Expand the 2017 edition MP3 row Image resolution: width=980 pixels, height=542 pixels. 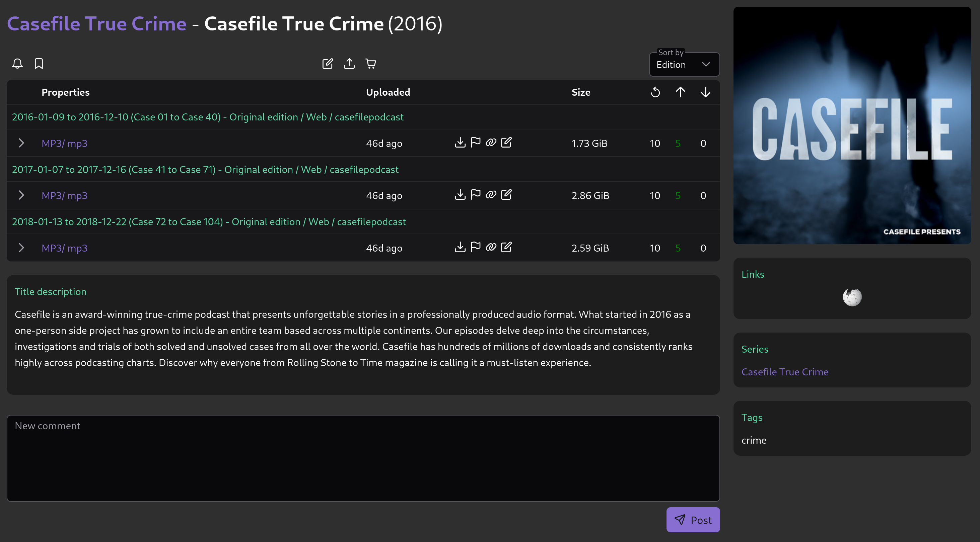(21, 195)
